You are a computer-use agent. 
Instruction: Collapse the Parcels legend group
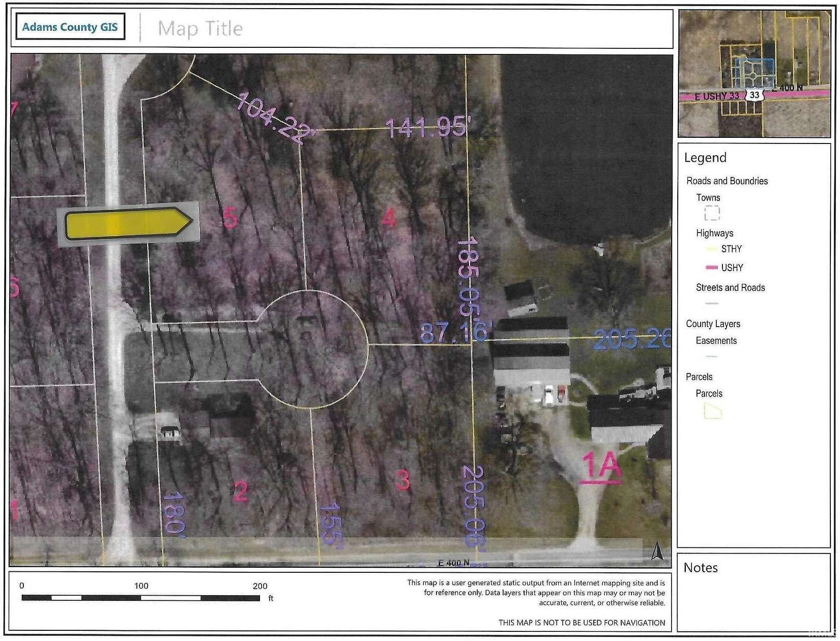click(699, 376)
